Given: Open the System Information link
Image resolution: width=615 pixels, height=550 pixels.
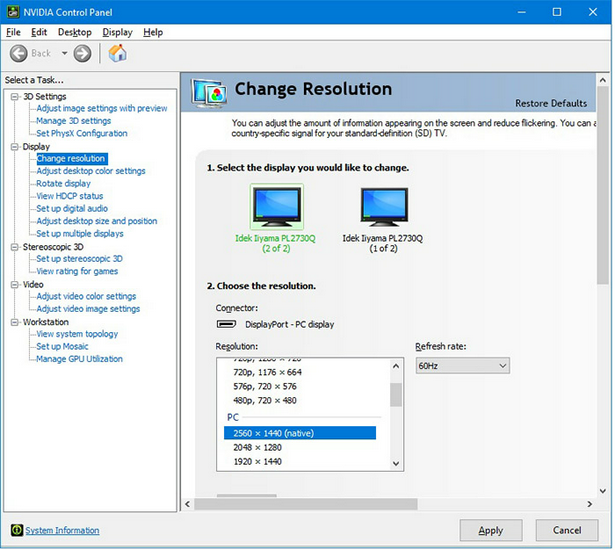Looking at the screenshot, I should coord(62,530).
